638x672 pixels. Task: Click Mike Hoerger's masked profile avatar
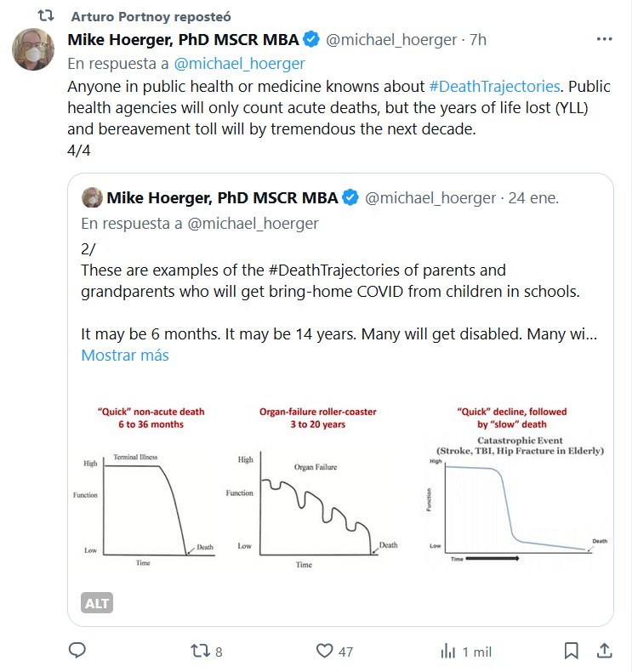(34, 50)
